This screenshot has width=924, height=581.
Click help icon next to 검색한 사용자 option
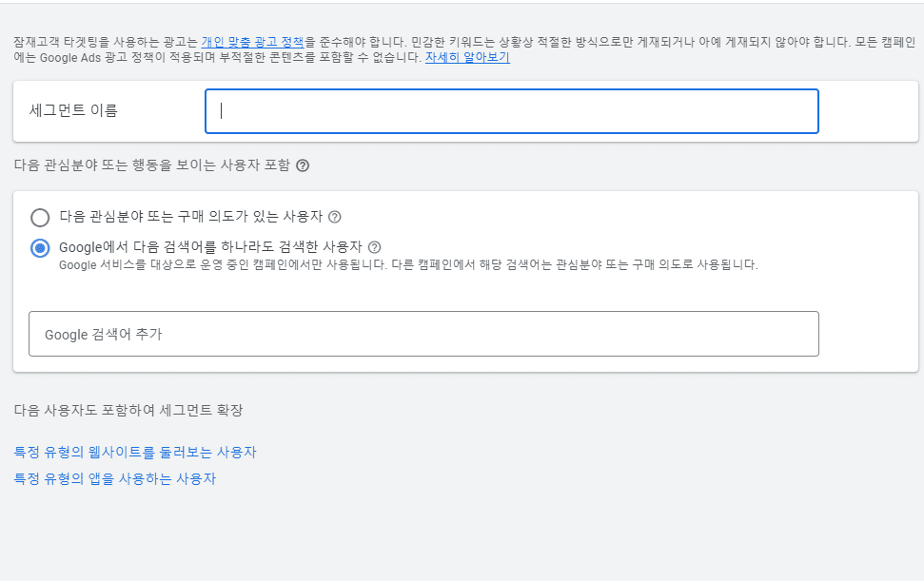(374, 247)
